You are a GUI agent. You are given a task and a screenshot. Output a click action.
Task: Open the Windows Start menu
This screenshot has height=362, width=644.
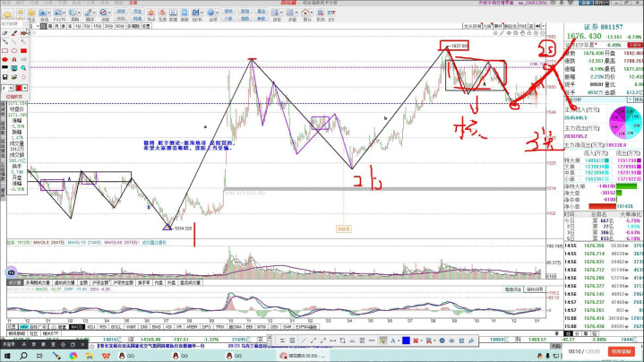(x=6, y=356)
